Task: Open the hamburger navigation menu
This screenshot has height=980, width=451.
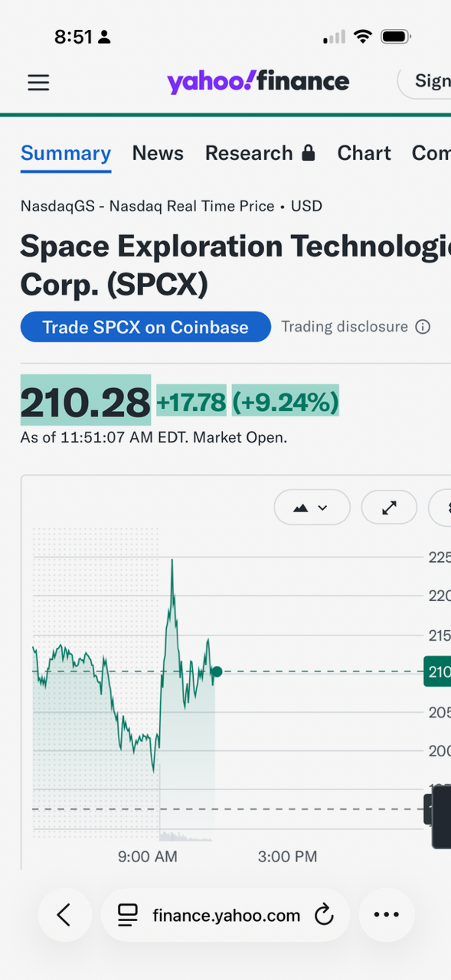Action: coord(38,83)
